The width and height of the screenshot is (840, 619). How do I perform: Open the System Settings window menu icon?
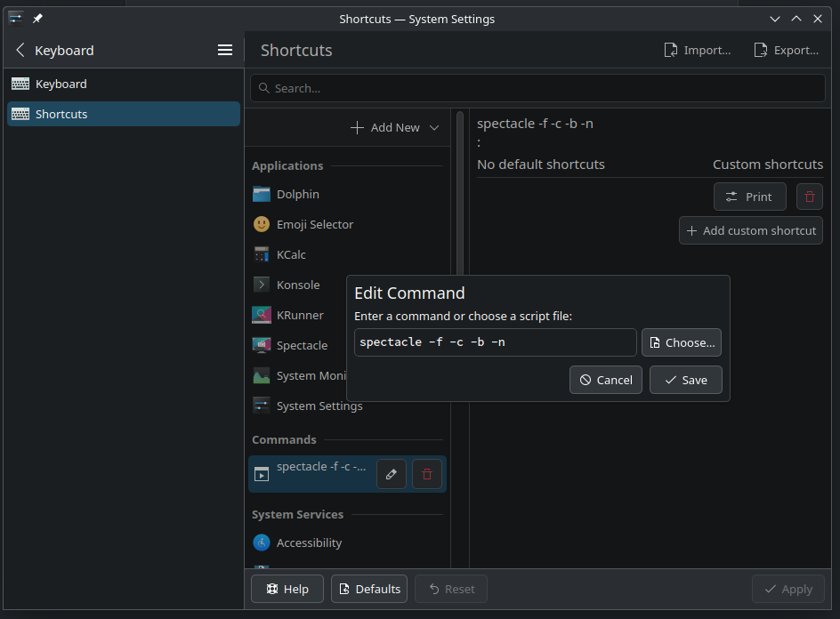pos(15,19)
